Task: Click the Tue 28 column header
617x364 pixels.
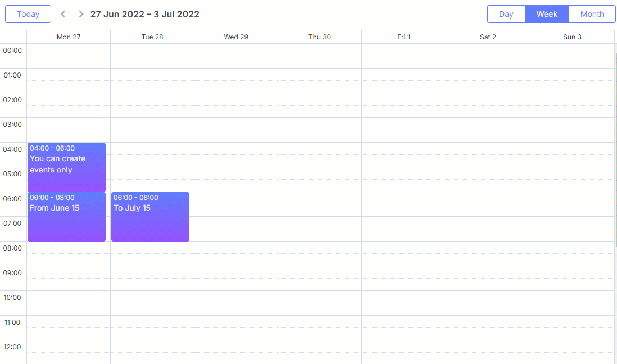Action: [x=152, y=37]
